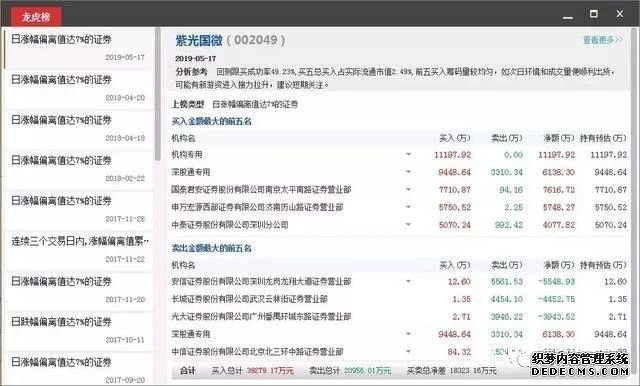Click 卖出(万) header in buy table
Screen dimensions: 640x386
pos(507,138)
